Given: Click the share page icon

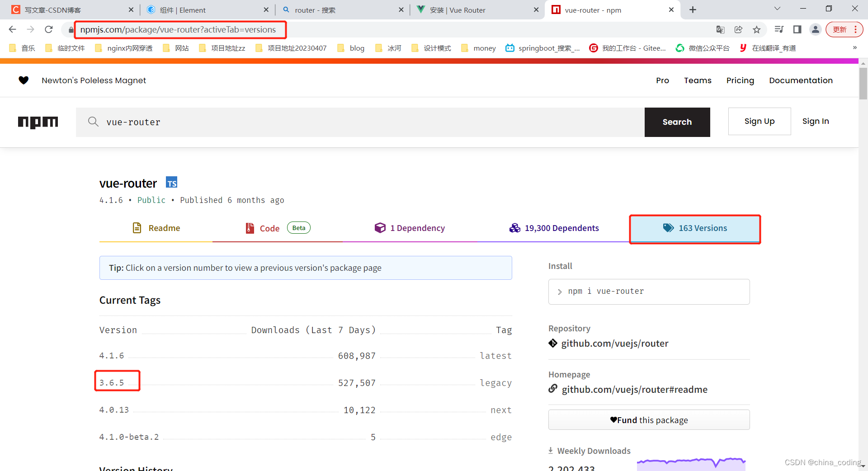Looking at the screenshot, I should pyautogui.click(x=738, y=30).
